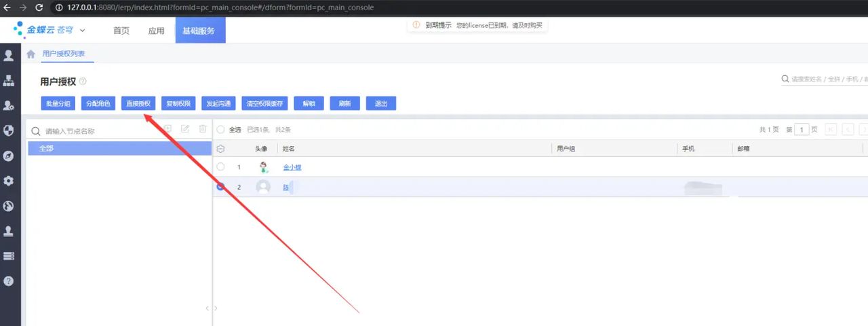Deselect the checked radio in row 2
Screen dimensions: 868x326
pos(220,187)
